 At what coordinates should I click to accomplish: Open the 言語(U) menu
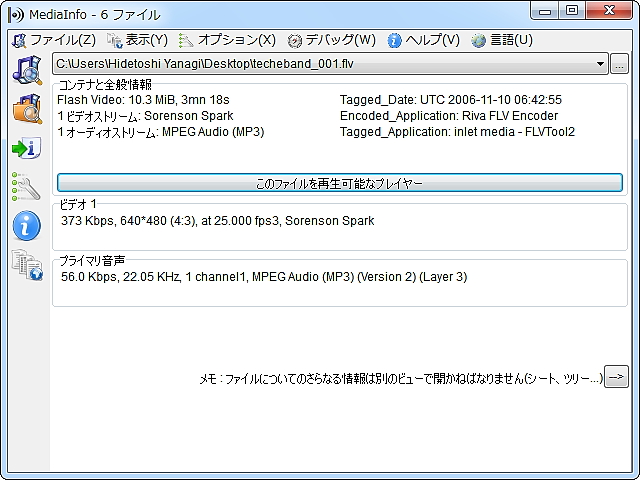point(502,40)
